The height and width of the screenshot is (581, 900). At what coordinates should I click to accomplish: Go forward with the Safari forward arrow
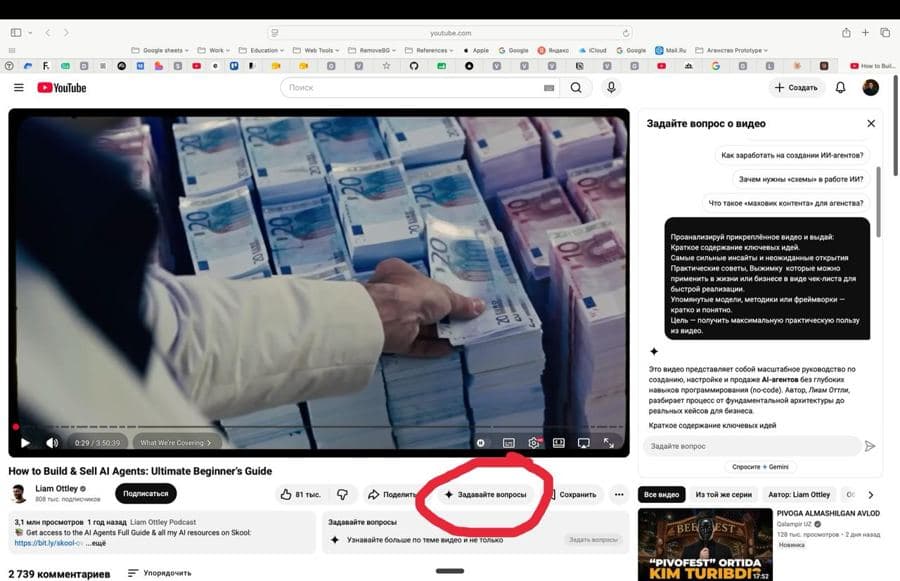[x=66, y=33]
